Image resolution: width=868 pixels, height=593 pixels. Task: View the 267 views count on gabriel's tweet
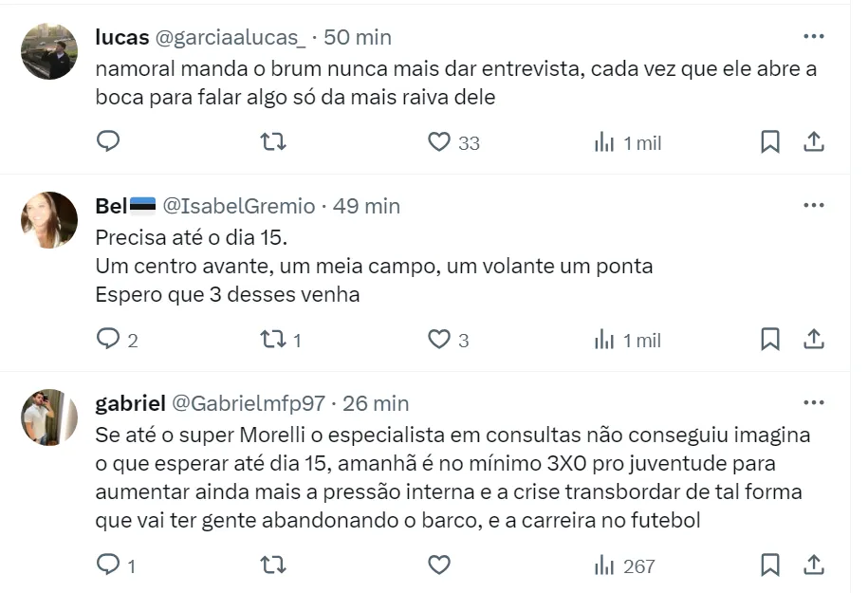tap(626, 565)
